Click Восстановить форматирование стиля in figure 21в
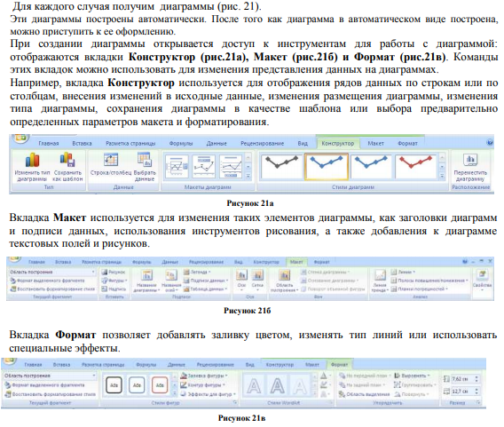 (x=50, y=394)
